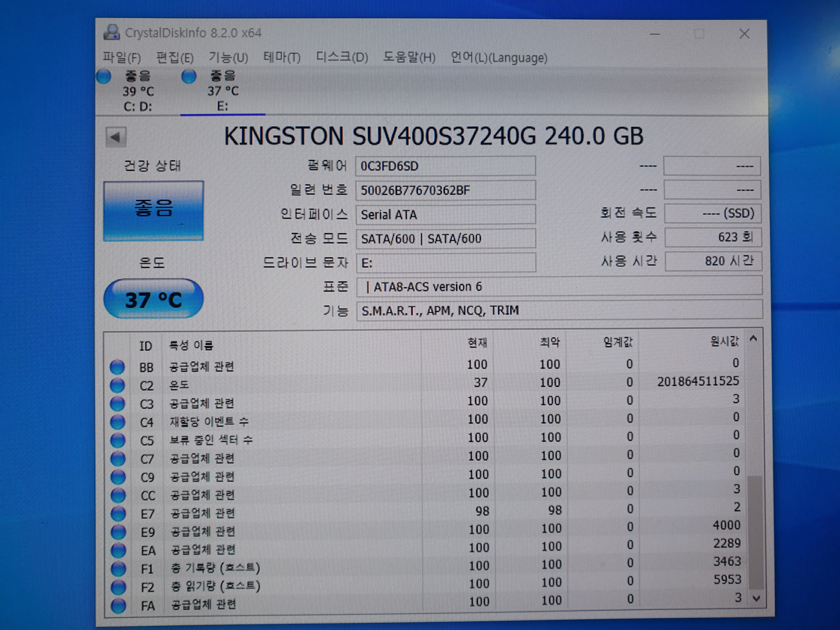The width and height of the screenshot is (840, 630).
Task: Click the 원시값 column header
Action: (x=725, y=341)
